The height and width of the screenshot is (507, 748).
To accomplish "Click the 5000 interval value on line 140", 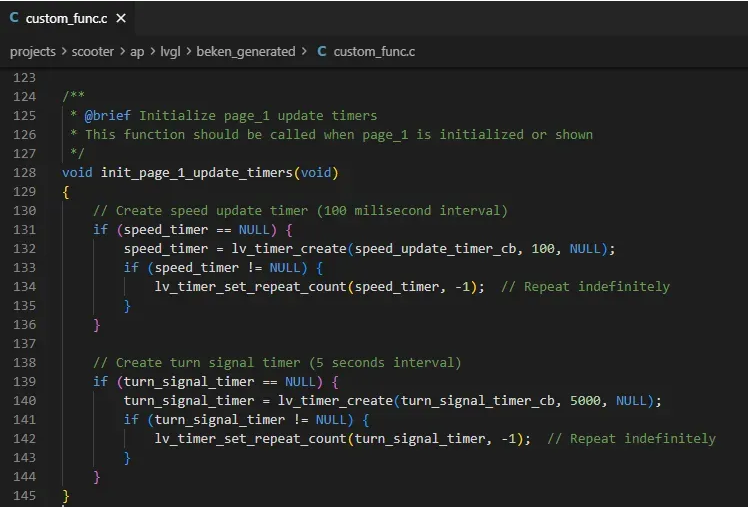I will pos(588,400).
